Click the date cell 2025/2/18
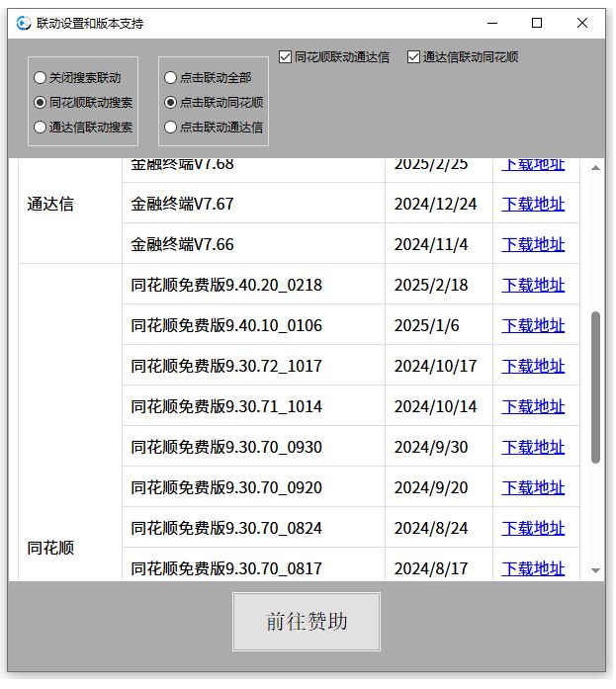616x689 pixels. 439,285
